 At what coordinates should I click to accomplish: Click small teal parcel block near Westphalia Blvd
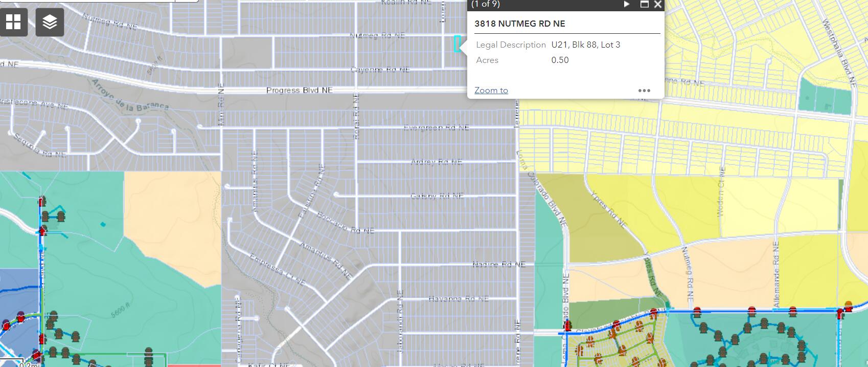[823, 97]
